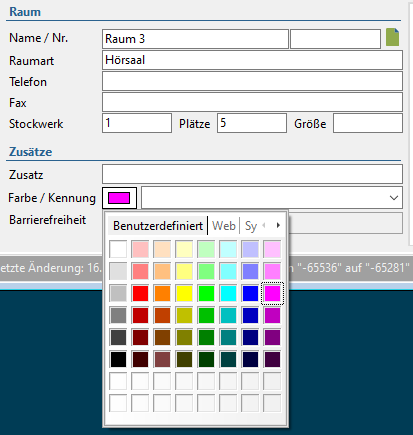Viewport: 413px width, 435px height.
Task: Pick the pale yellow pastel swatch
Action: [184, 249]
